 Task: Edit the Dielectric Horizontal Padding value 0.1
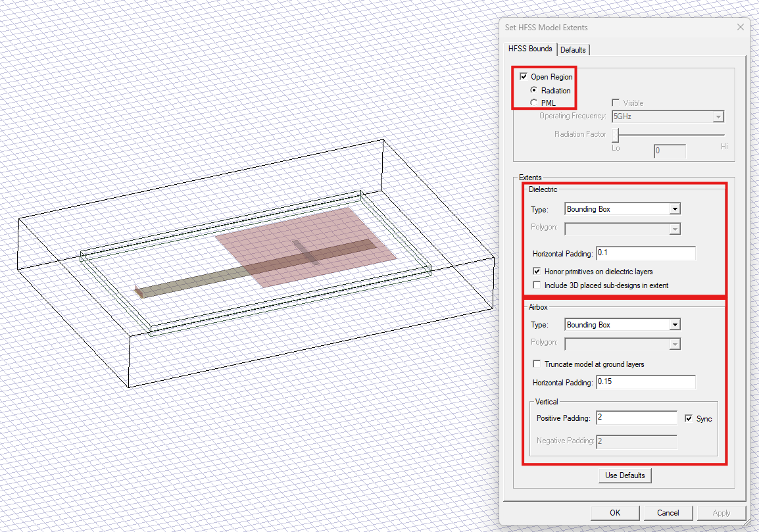[x=646, y=253]
